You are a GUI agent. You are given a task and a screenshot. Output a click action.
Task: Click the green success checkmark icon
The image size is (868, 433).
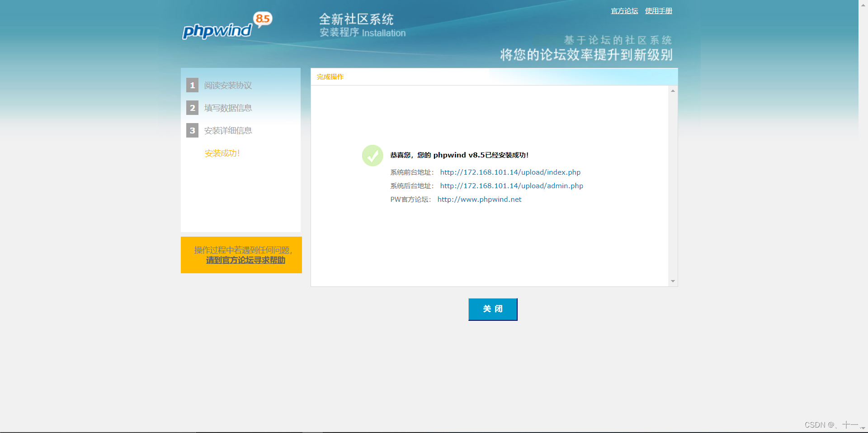tap(373, 156)
